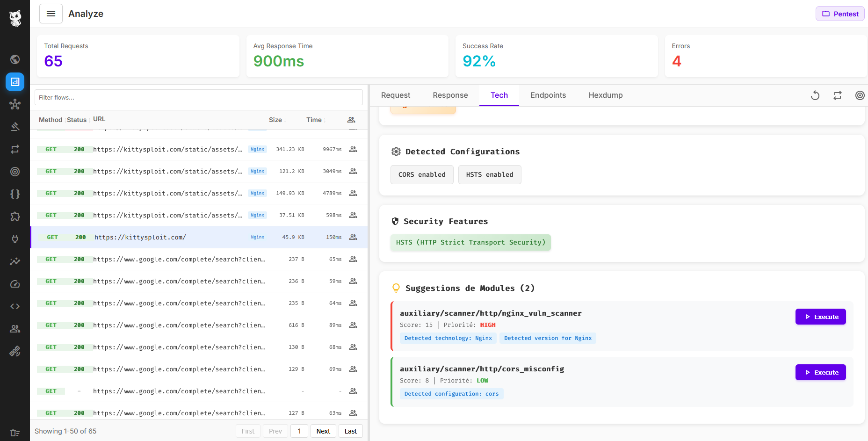The image size is (868, 441).
Task: Click the target icon in detail toolbar
Action: click(x=860, y=95)
